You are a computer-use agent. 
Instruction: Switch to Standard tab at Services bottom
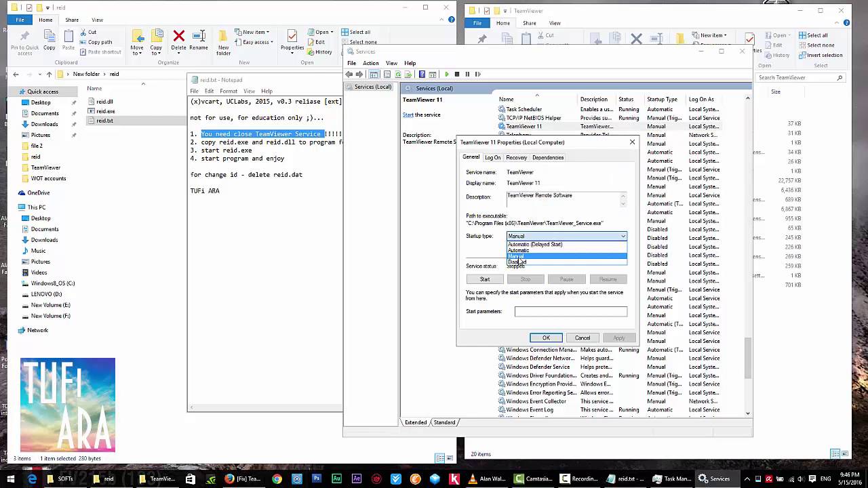pos(444,422)
